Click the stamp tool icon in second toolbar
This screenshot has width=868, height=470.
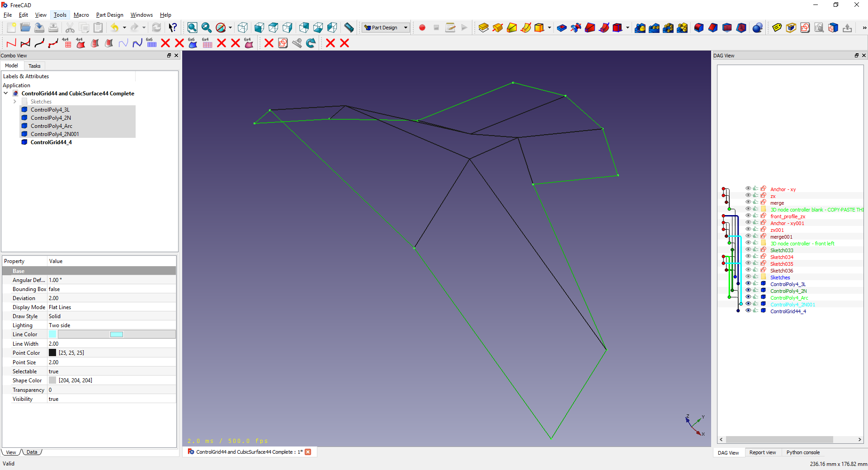(x=297, y=43)
